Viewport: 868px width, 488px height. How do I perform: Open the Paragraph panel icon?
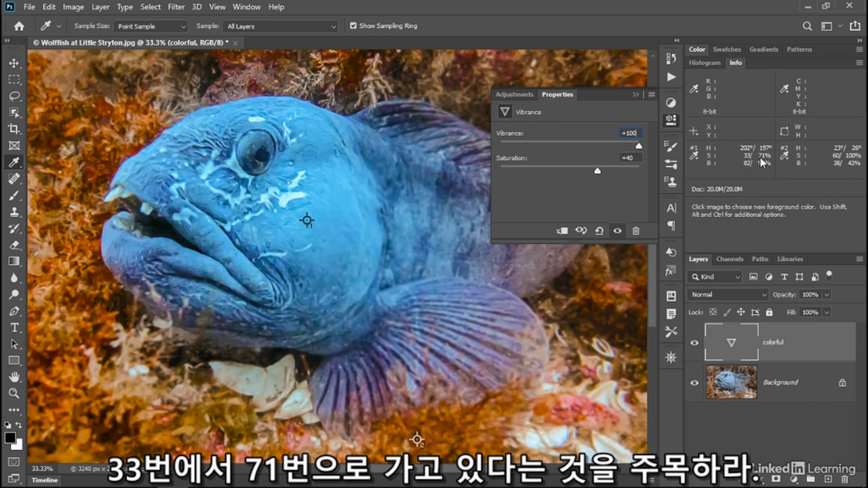[671, 225]
